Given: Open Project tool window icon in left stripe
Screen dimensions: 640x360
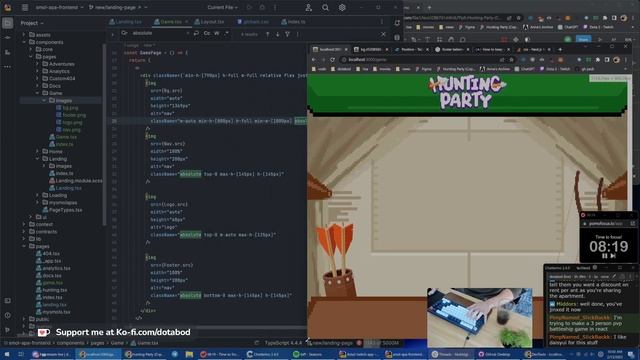Looking at the screenshot, I should pyautogui.click(x=7, y=23).
